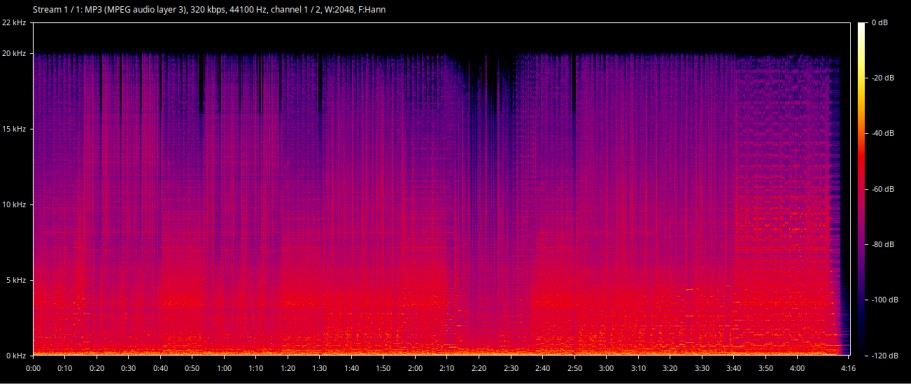Click the 3:00 time axis label
The image size is (911, 385).
pos(606,368)
